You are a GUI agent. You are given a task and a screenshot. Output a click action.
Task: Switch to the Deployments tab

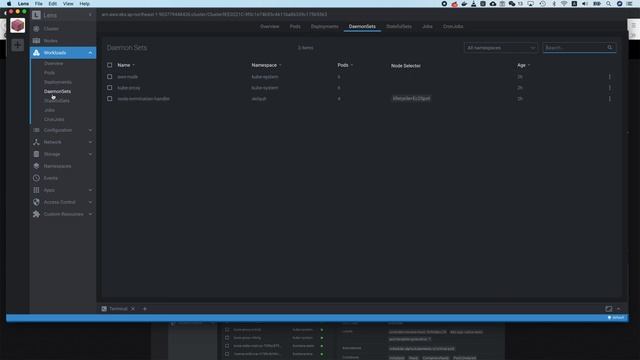point(324,27)
